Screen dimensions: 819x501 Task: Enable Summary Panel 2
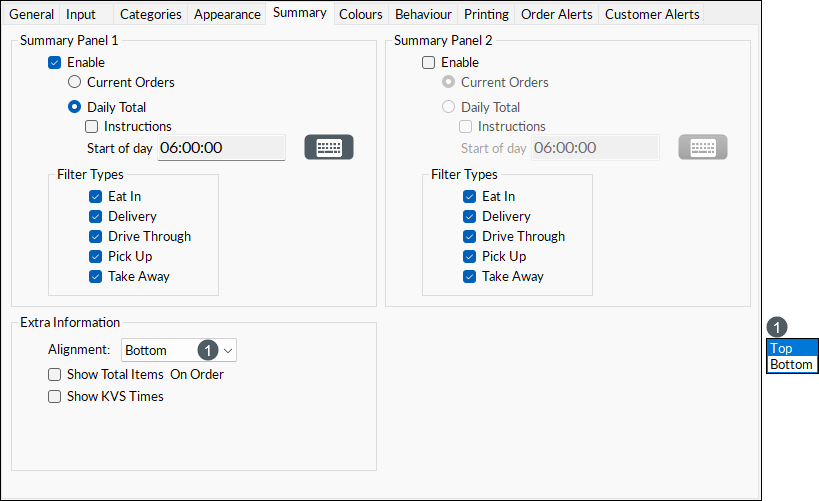point(428,63)
